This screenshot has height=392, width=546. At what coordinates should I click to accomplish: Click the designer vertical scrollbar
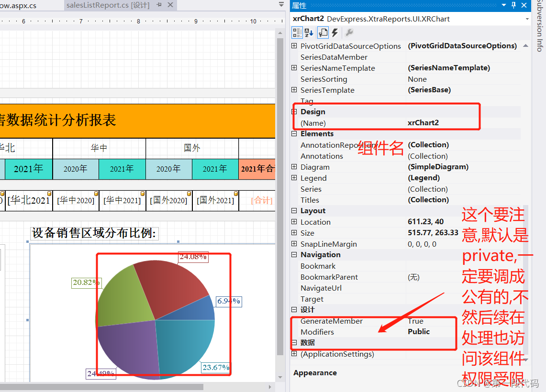pyautogui.click(x=280, y=191)
